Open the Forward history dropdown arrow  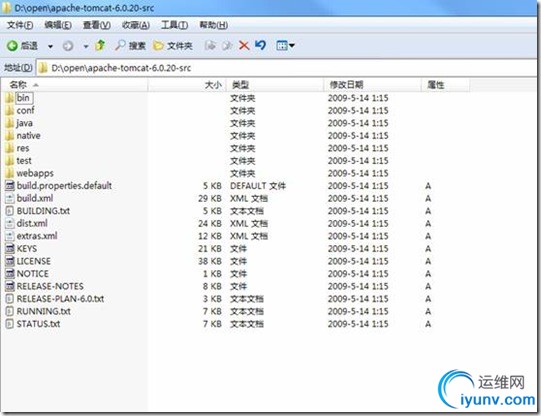pos(86,46)
